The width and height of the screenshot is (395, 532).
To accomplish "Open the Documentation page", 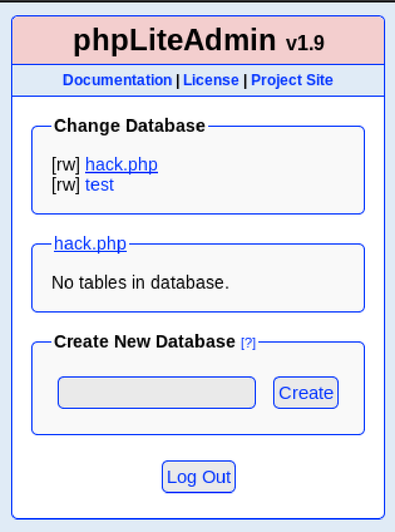I will click(117, 80).
